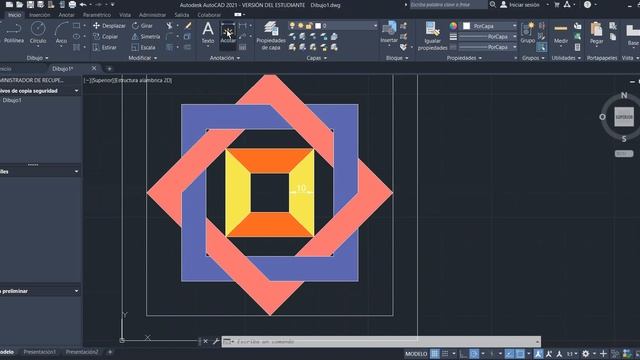Expand the Bloque panel

pyautogui.click(x=397, y=58)
